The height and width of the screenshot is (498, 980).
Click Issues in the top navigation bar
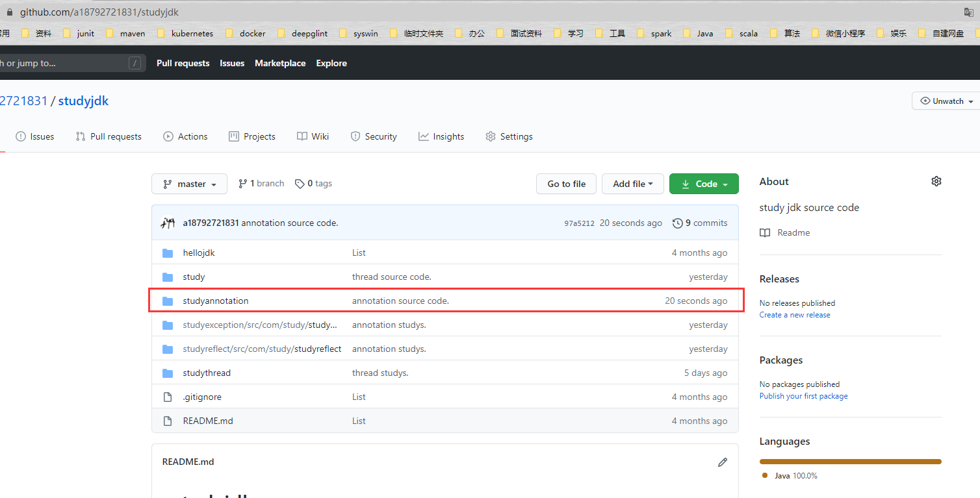click(x=232, y=64)
